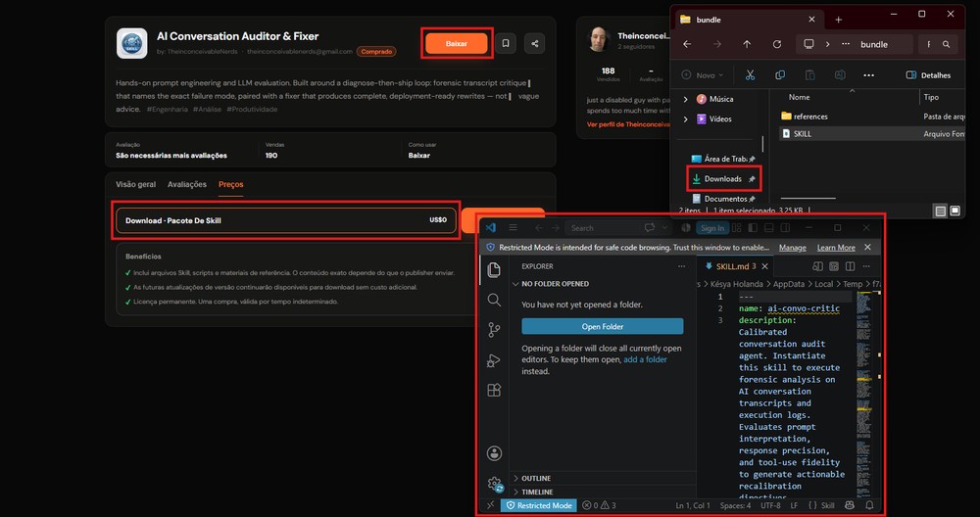Click the cut scissors icon in Explorer
980x517 pixels.
click(x=750, y=75)
